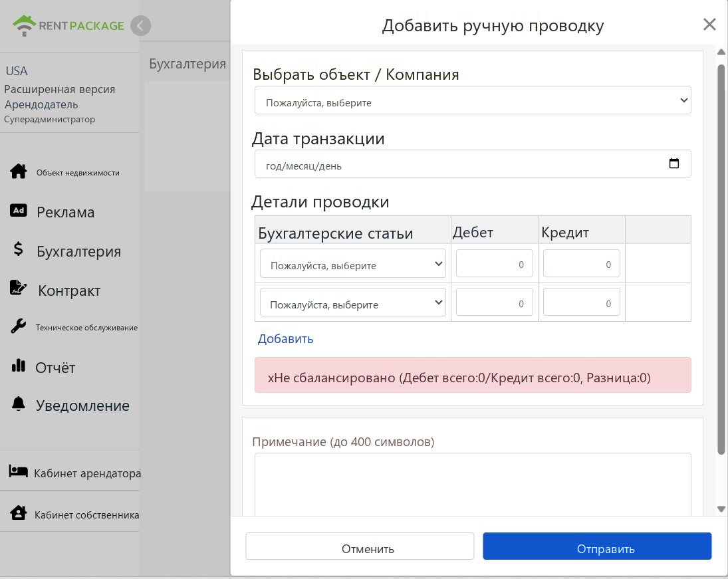
Task: Open the Отчёт section
Action: (55, 368)
